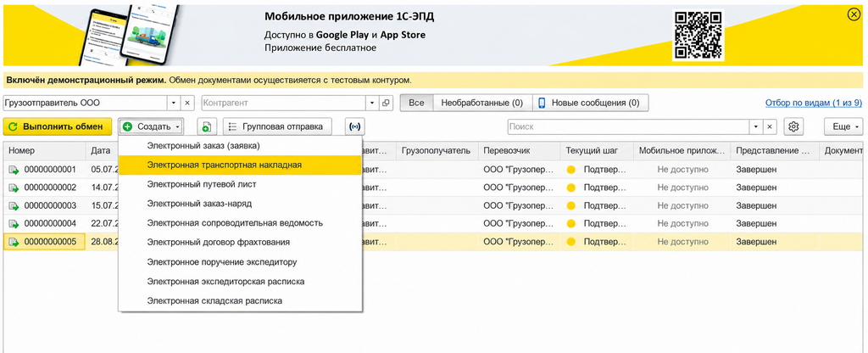Select Электронный заказ (заявка)
This screenshot has height=353, width=868.
240,146
